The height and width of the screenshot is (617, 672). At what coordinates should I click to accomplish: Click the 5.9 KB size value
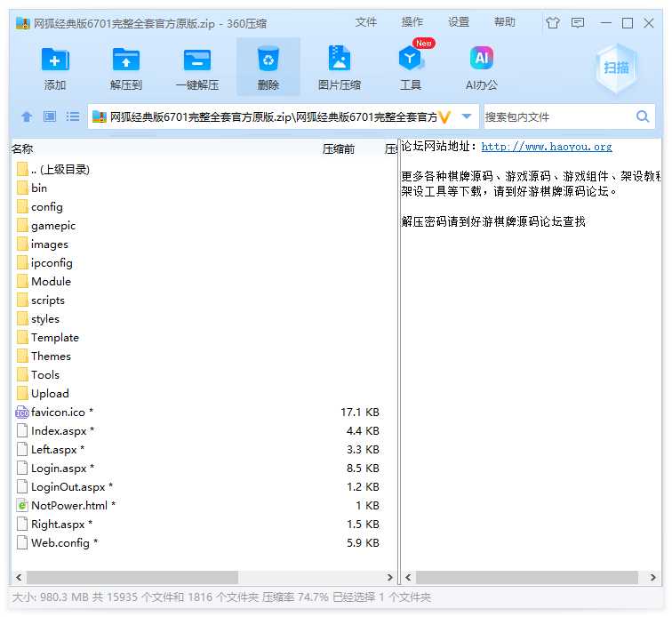click(363, 543)
